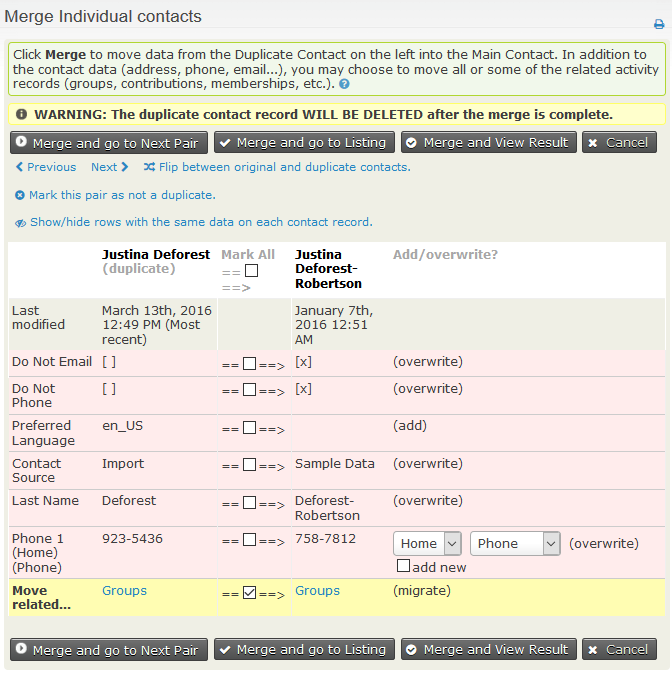Enable the Do Not Email merge checkbox
Screen dimensions: 672x677
coord(250,364)
